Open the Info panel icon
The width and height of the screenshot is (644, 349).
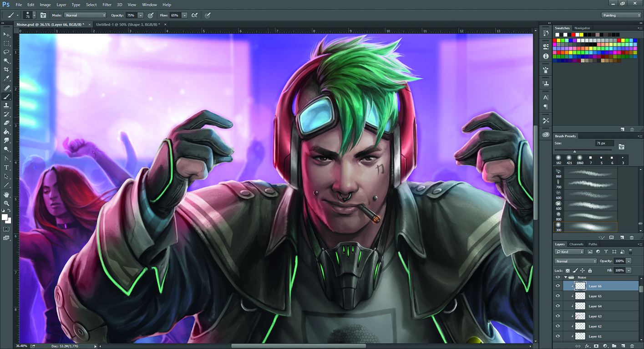(x=546, y=56)
